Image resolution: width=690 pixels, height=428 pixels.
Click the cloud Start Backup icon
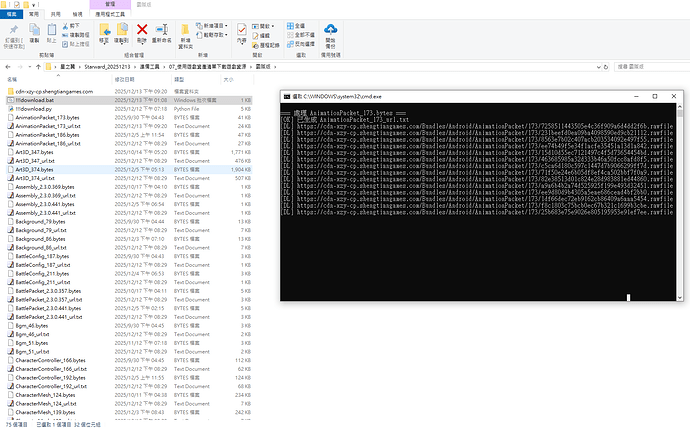(x=331, y=31)
